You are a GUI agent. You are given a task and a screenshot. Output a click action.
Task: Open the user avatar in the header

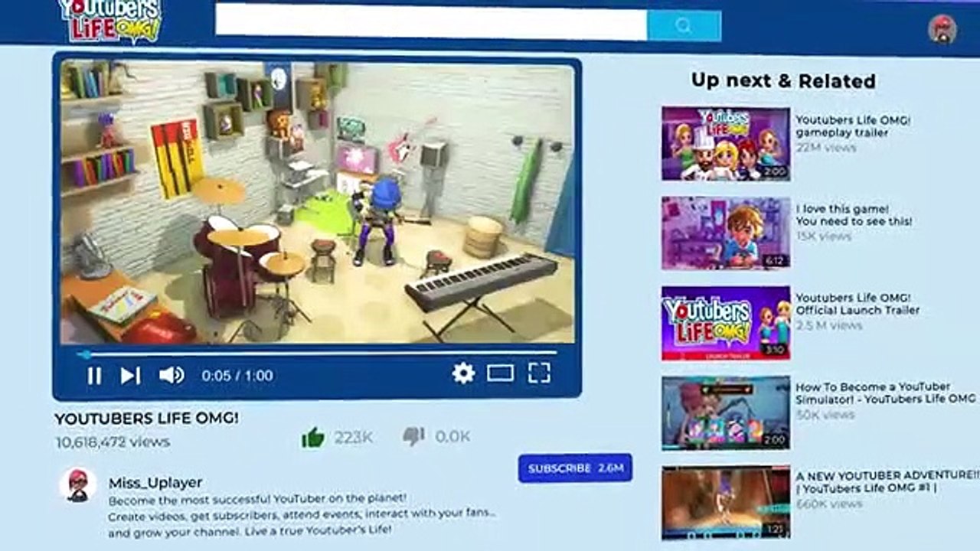tap(942, 30)
